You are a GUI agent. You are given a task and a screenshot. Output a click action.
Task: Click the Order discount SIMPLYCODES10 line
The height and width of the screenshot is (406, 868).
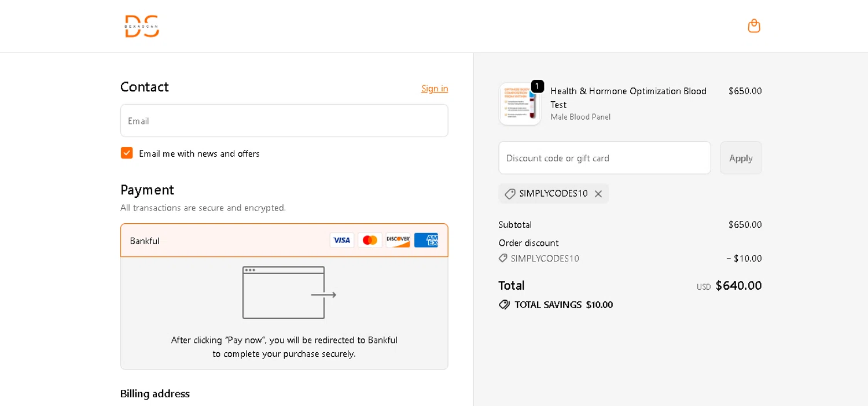[x=545, y=259]
